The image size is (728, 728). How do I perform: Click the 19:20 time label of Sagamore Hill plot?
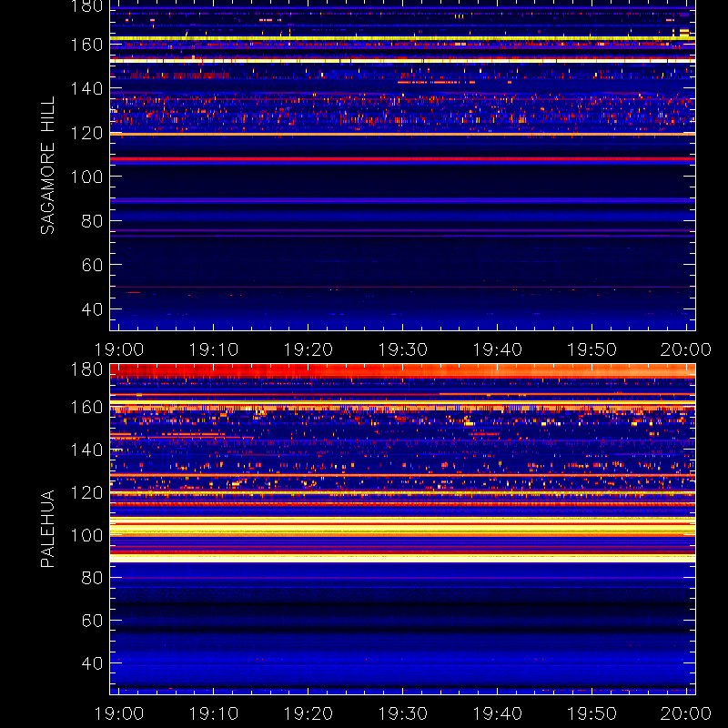tap(308, 349)
